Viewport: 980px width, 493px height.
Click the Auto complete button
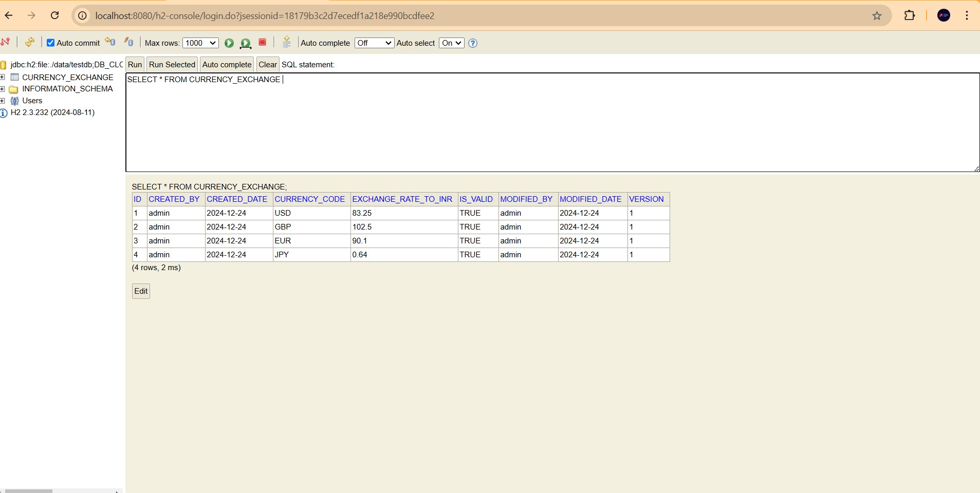point(227,65)
